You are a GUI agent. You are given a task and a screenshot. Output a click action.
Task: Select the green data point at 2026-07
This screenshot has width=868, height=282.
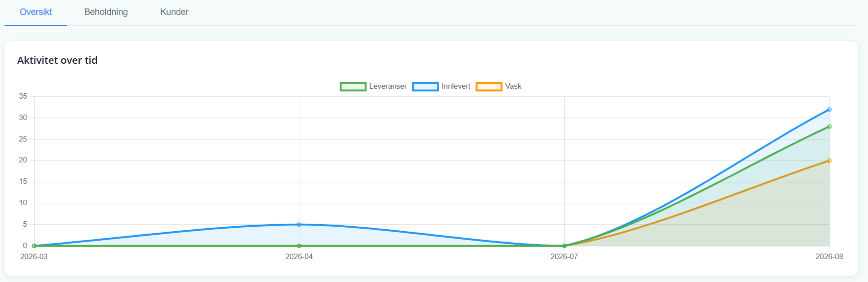click(564, 246)
